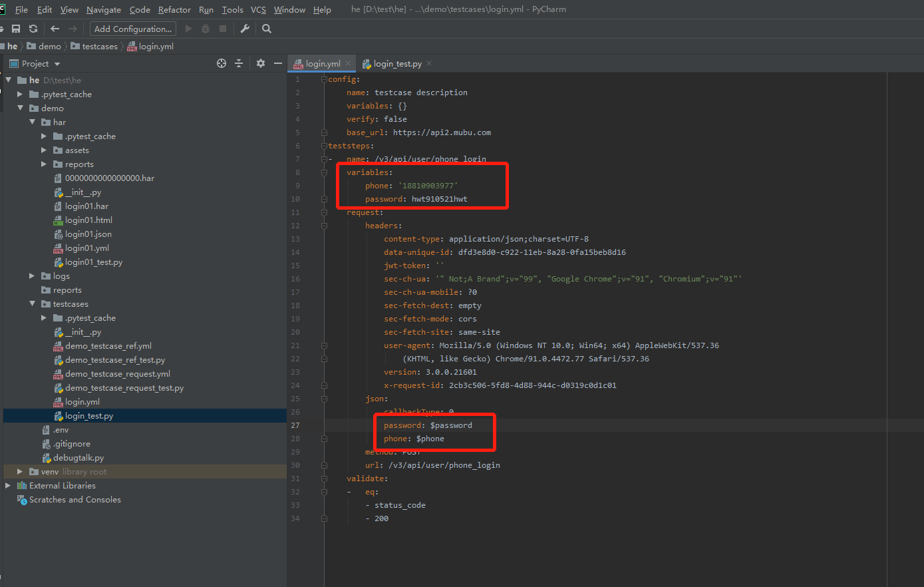This screenshot has height=587, width=924.
Task: Open the File menu
Action: (x=21, y=9)
